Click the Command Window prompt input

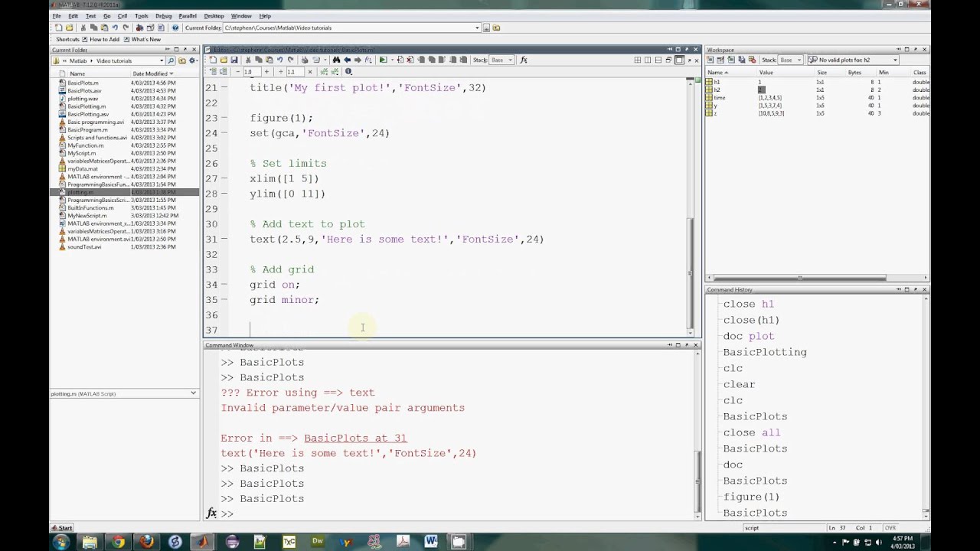click(457, 514)
